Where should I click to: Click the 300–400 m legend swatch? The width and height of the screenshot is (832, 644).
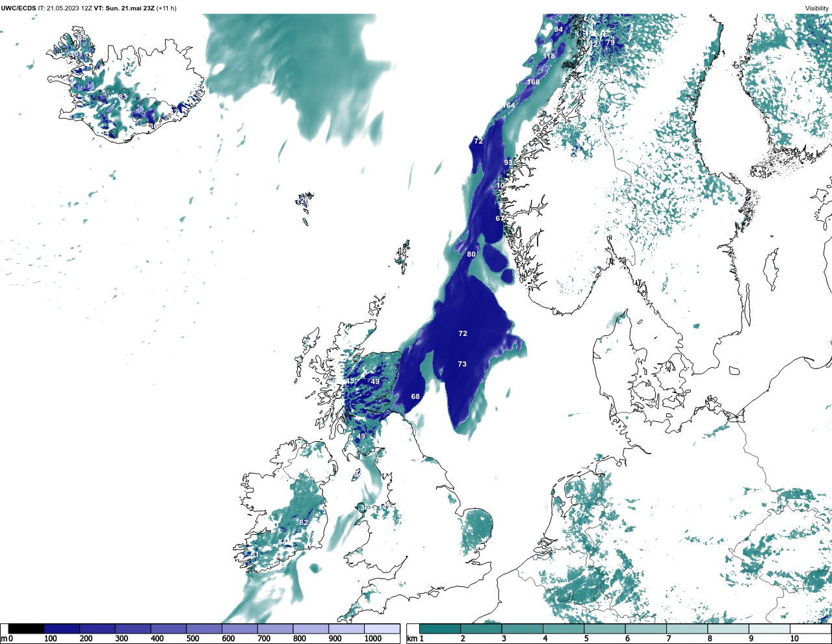coord(133,629)
